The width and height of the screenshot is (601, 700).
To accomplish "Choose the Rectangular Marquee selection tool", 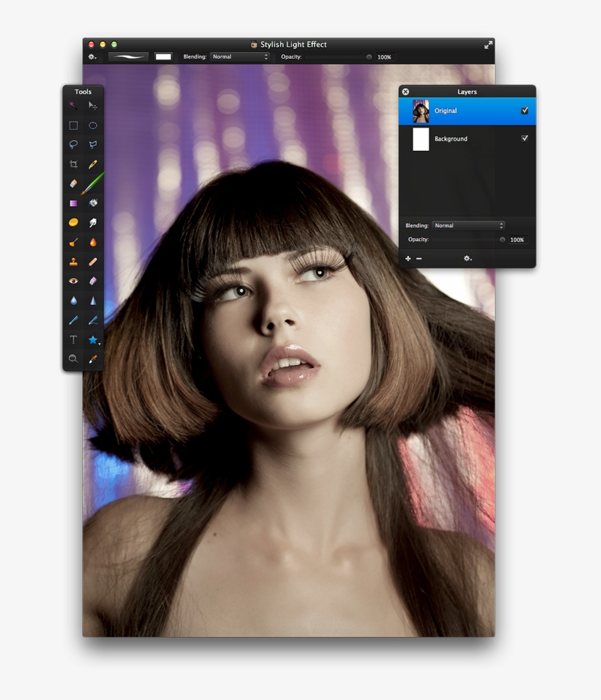I will pos(73,125).
